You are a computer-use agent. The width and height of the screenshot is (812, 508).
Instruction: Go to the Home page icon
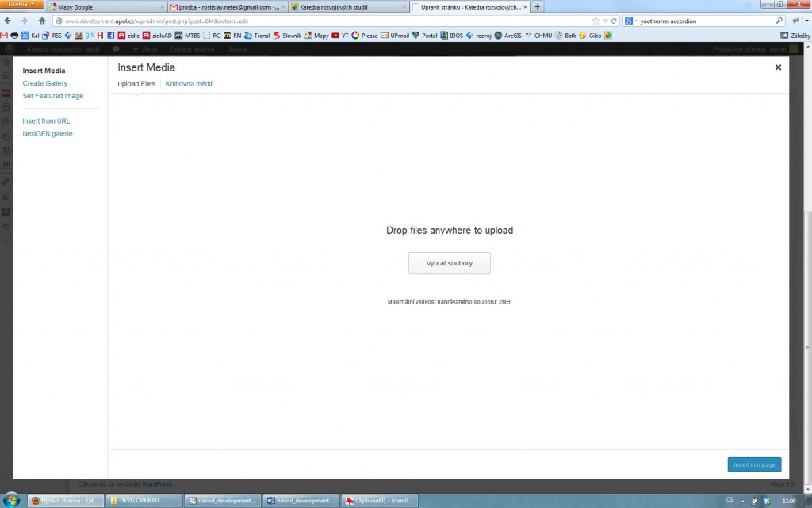pyautogui.click(x=42, y=21)
